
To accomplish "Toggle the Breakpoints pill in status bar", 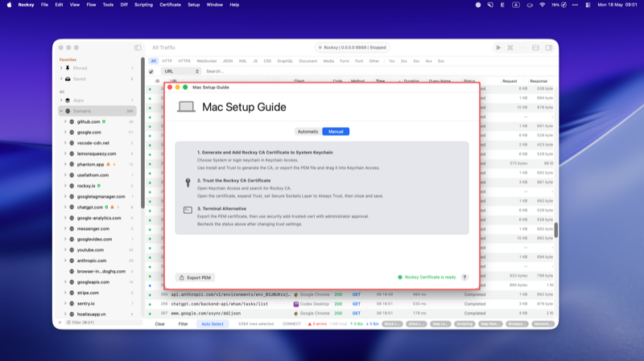I will 517,324.
